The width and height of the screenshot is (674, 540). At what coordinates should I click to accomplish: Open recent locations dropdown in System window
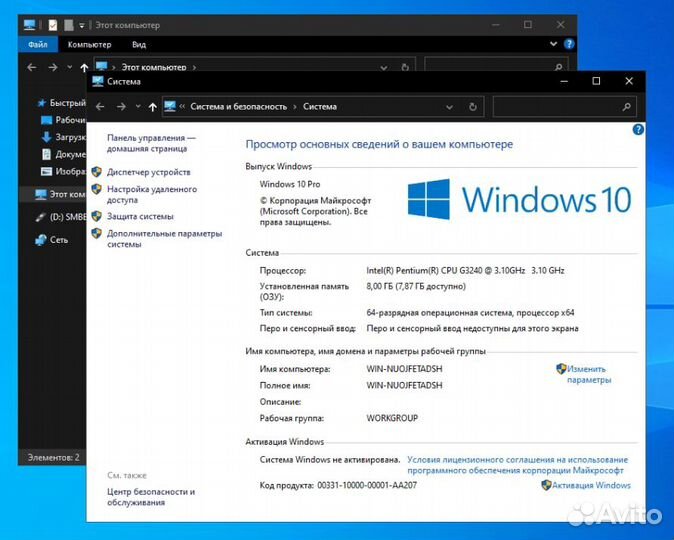pos(137,107)
